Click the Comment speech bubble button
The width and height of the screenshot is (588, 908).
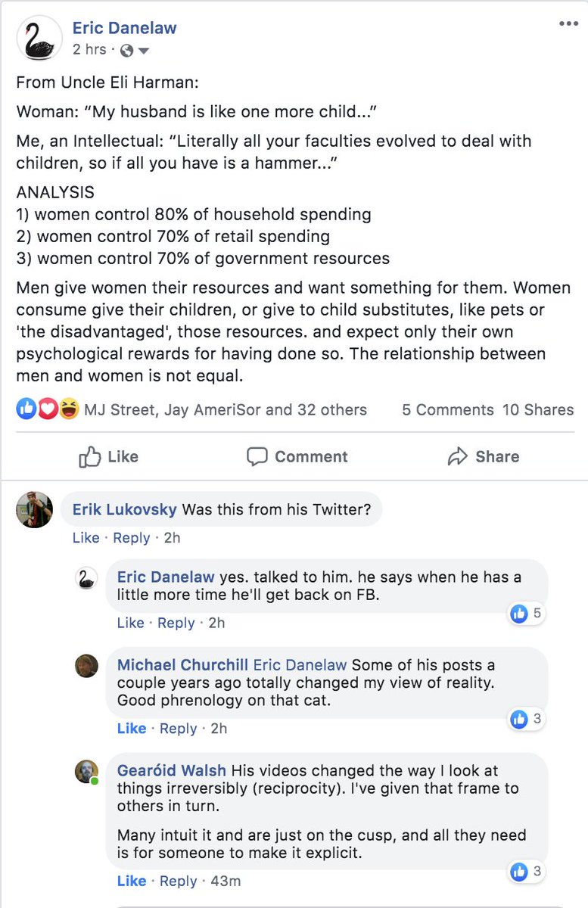click(x=297, y=456)
